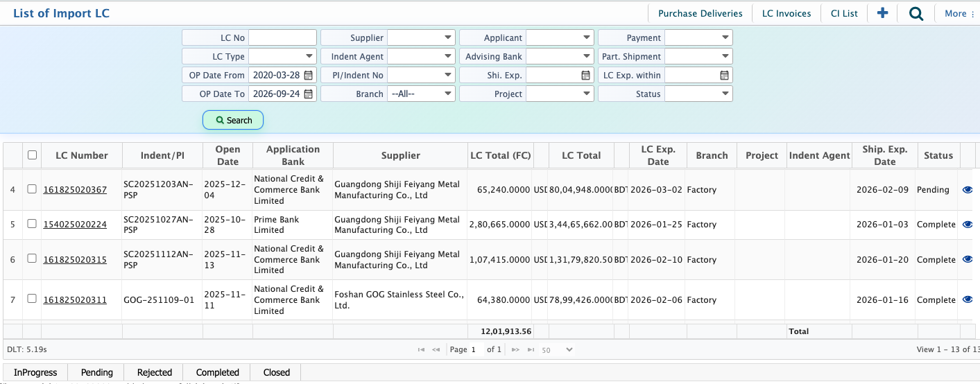Sort by the Status column header

938,155
